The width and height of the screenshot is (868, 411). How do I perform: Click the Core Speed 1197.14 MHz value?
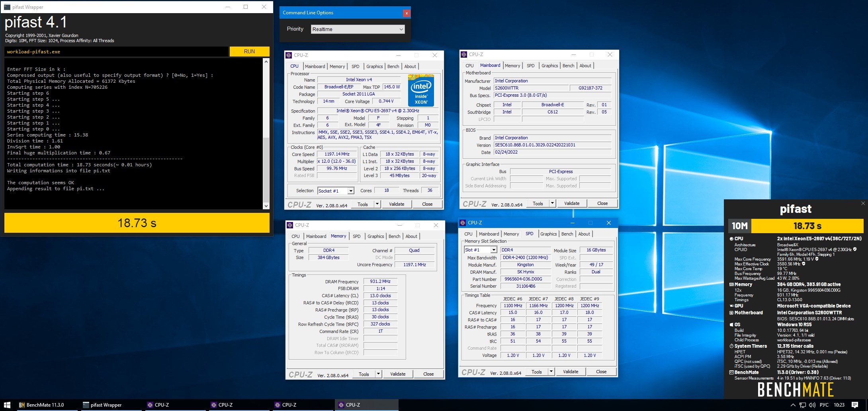[336, 154]
